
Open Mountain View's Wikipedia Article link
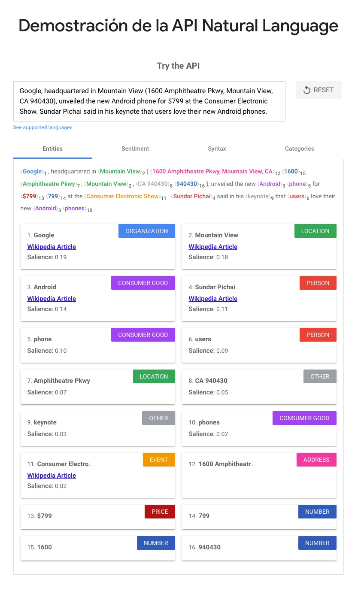pos(213,247)
